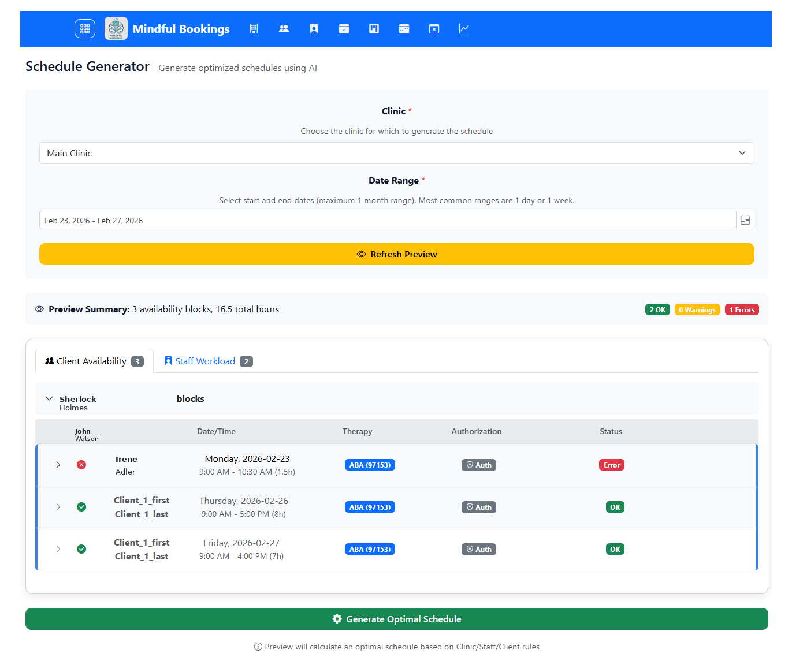Open the clinics building icon in navbar
This screenshot has width=792, height=672.
point(254,28)
